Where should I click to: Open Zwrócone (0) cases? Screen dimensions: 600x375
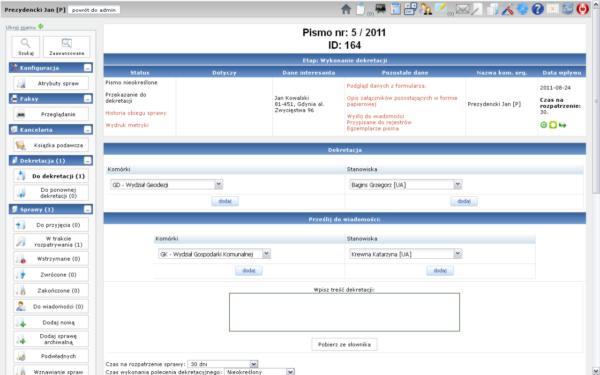tap(51, 275)
